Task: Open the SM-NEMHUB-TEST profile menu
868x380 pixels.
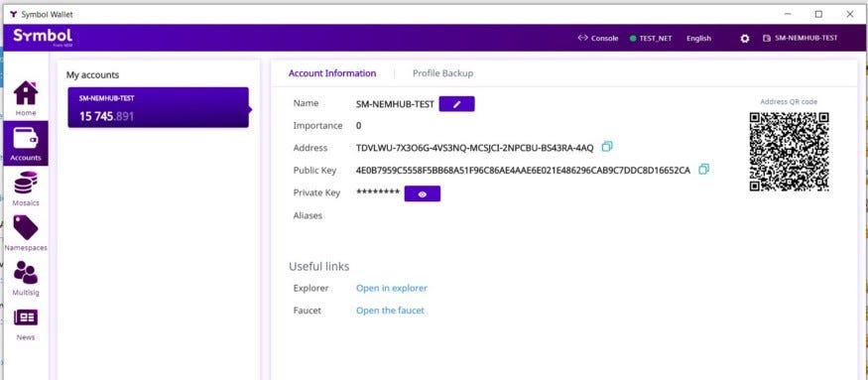Action: [x=801, y=39]
